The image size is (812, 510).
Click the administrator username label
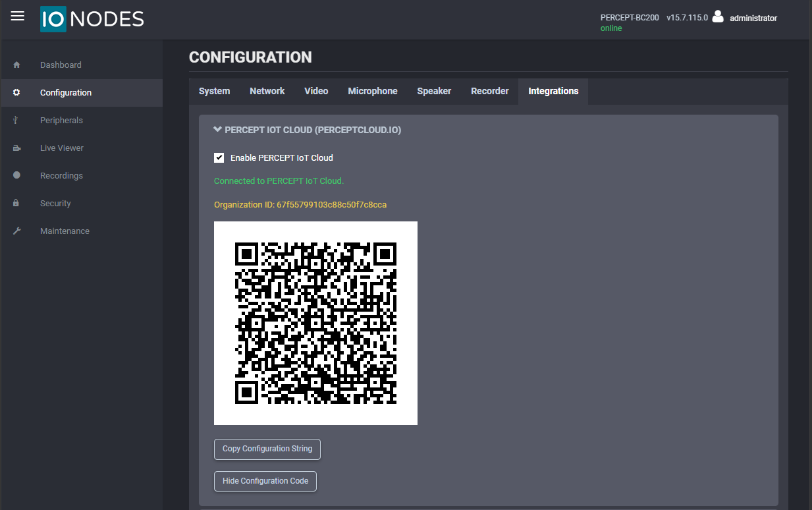tap(753, 18)
